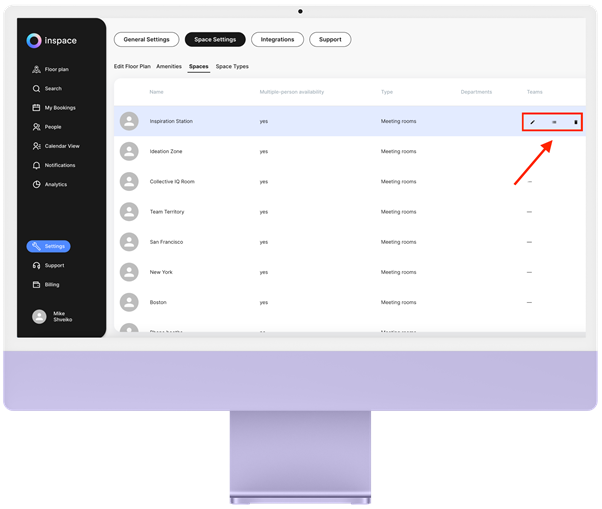Click the Multiple-person availability column header

point(291,92)
